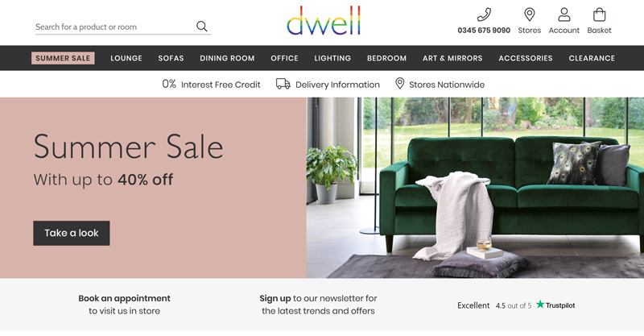Go to the Dining Room category
The width and height of the screenshot is (644, 336).
coord(227,58)
